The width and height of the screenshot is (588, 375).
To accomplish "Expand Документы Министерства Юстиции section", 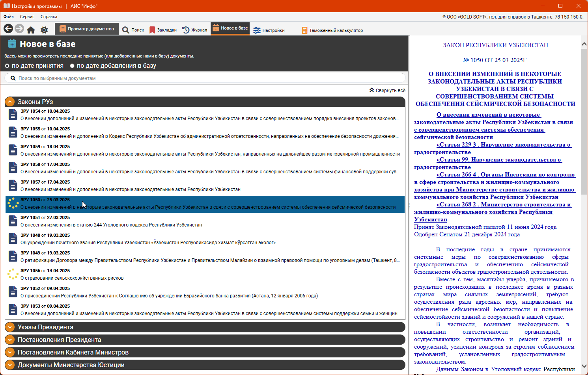I will tap(205, 365).
